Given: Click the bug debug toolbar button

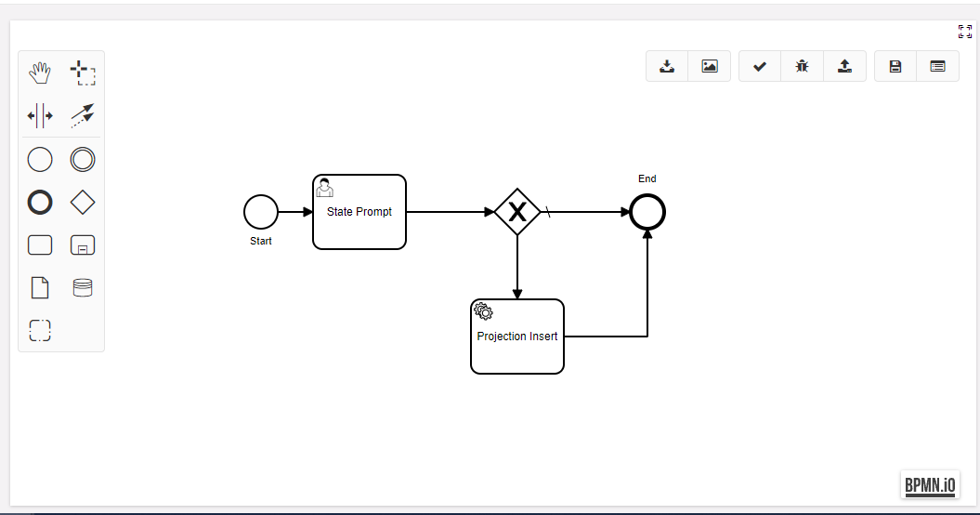Looking at the screenshot, I should (802, 67).
